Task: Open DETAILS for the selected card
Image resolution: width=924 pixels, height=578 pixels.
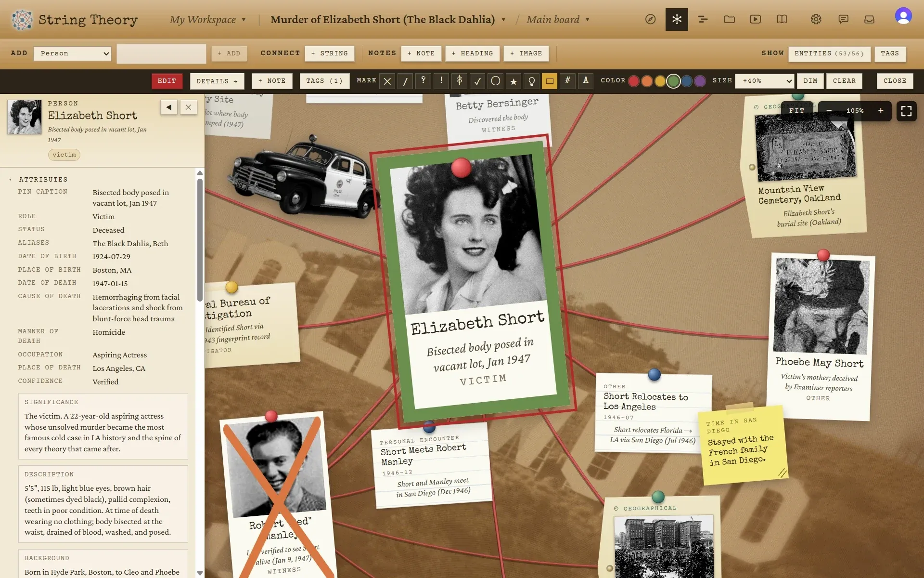Action: point(217,81)
